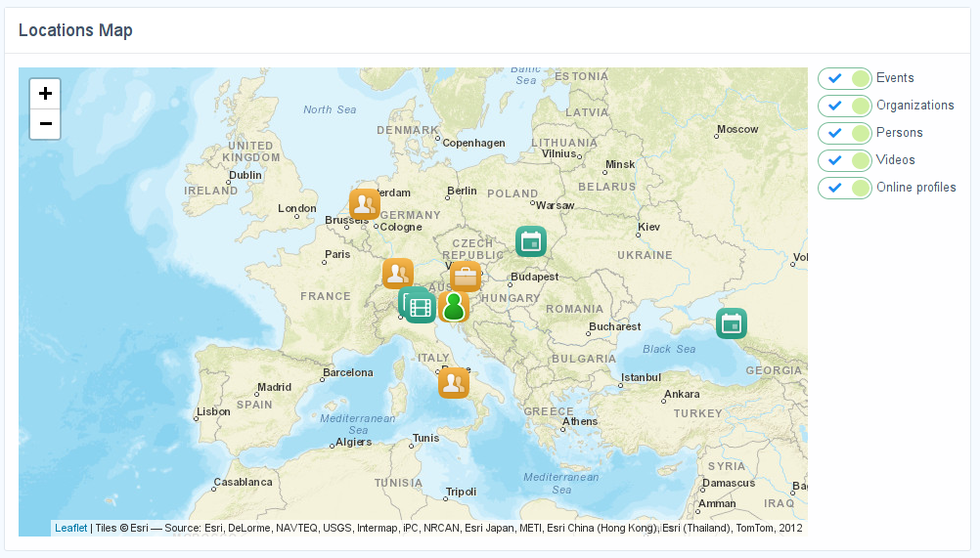This screenshot has width=980, height=558.
Task: Click the Madrid city label on the map
Action: (275, 387)
